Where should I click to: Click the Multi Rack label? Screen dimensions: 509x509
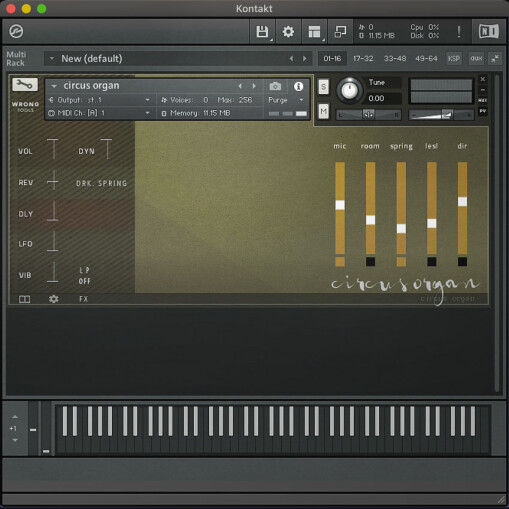point(16,59)
